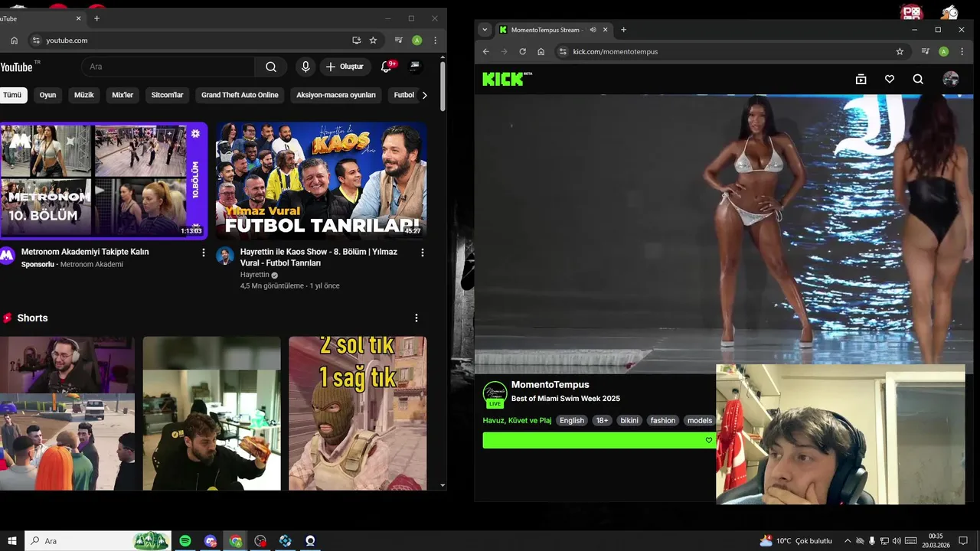Screen dimensions: 980x551
Task: Bookmark kick.com page with star icon
Action: click(x=900, y=51)
